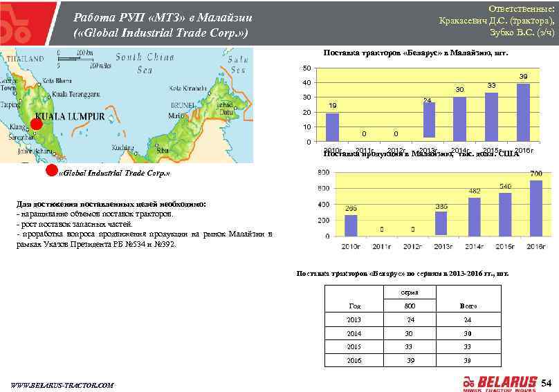Select the bullet about Указов Президента РБ №534 и №392

(x=145, y=239)
